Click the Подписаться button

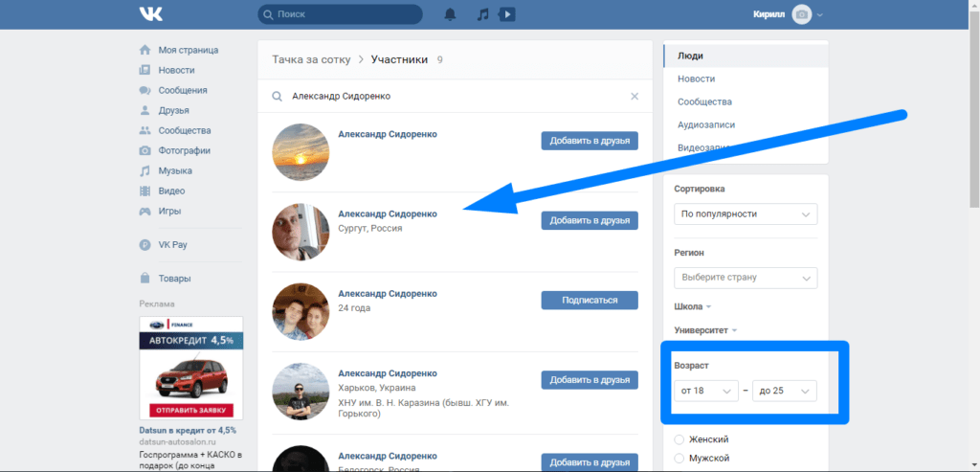tap(589, 301)
